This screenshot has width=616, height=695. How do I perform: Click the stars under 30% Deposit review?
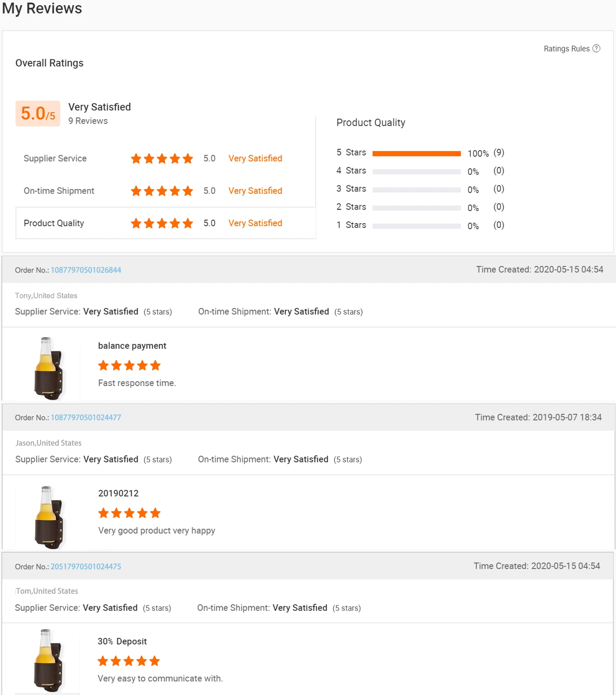coord(129,661)
